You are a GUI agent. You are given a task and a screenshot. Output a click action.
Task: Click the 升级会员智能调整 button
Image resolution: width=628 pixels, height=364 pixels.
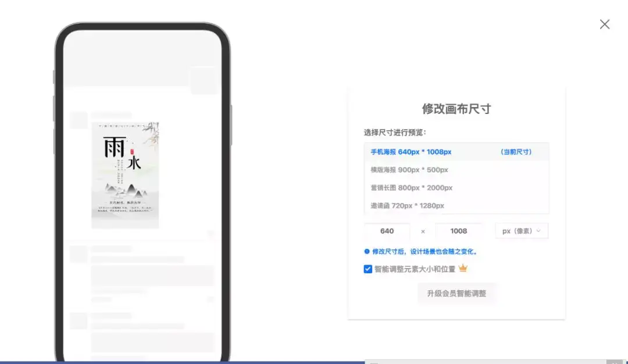click(x=456, y=294)
